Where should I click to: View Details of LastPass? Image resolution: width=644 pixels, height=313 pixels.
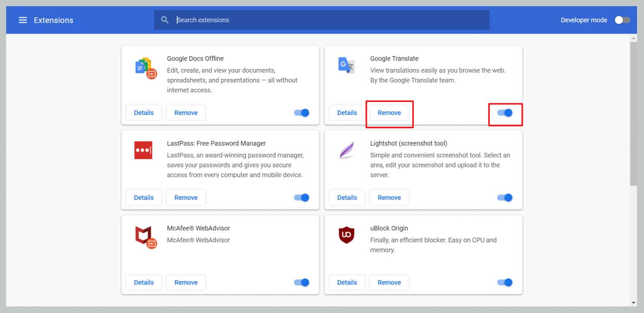coord(144,198)
